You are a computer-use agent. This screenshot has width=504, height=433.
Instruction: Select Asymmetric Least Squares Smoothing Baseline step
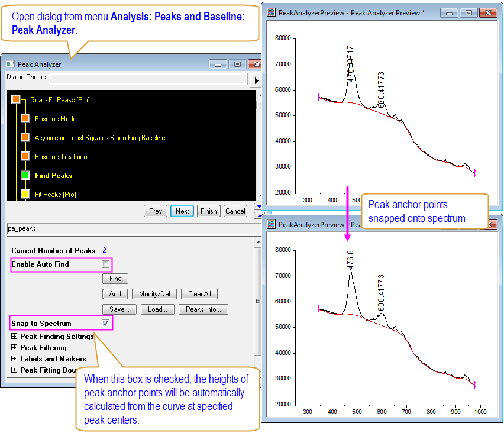(x=100, y=138)
